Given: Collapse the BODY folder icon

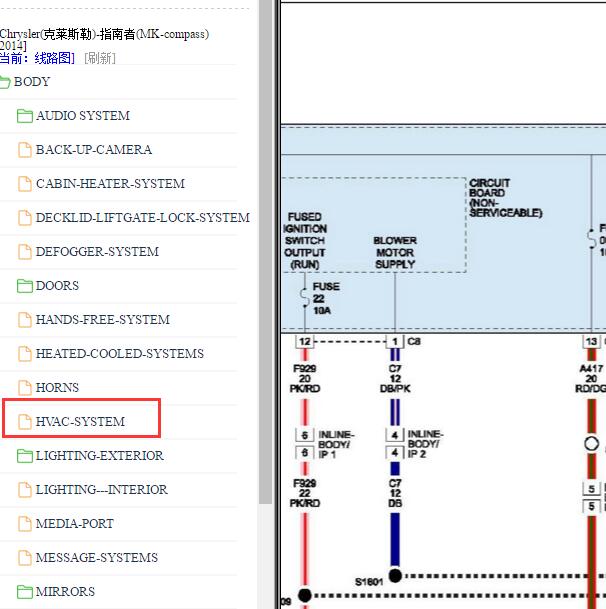Looking at the screenshot, I should point(5,82).
